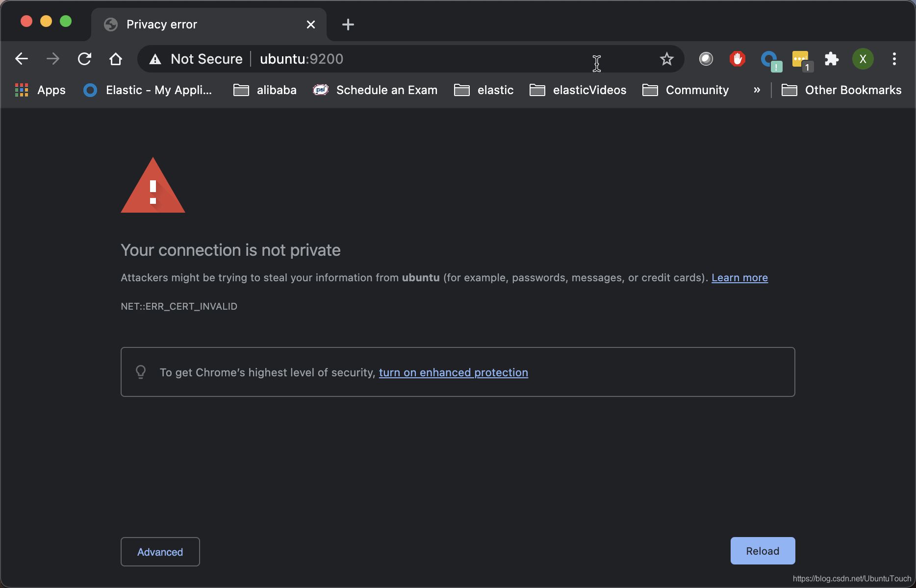Open the Other Bookmarks folder
This screenshot has width=916, height=588.
[x=841, y=90]
